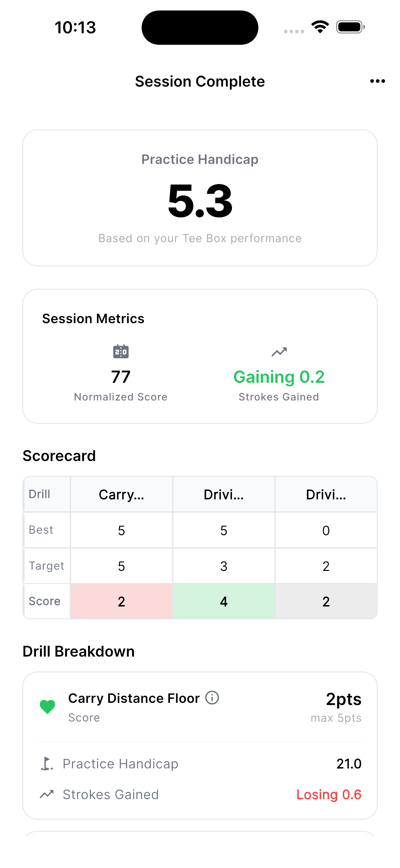The width and height of the screenshot is (400, 868).
Task: Tap the Wi-Fi status icon
Action: pyautogui.click(x=320, y=27)
